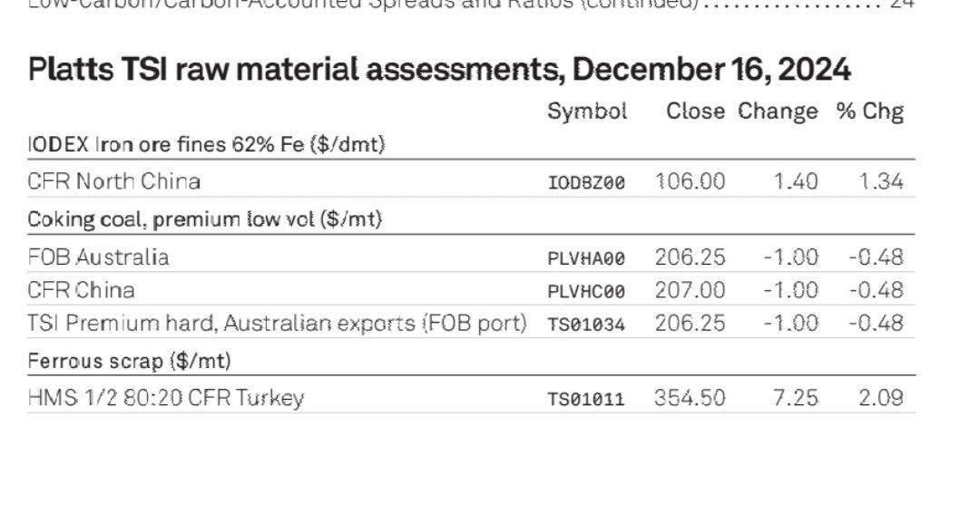Open the Low-Carbon Spreads and Ratios contents entry

[x=471, y=5]
